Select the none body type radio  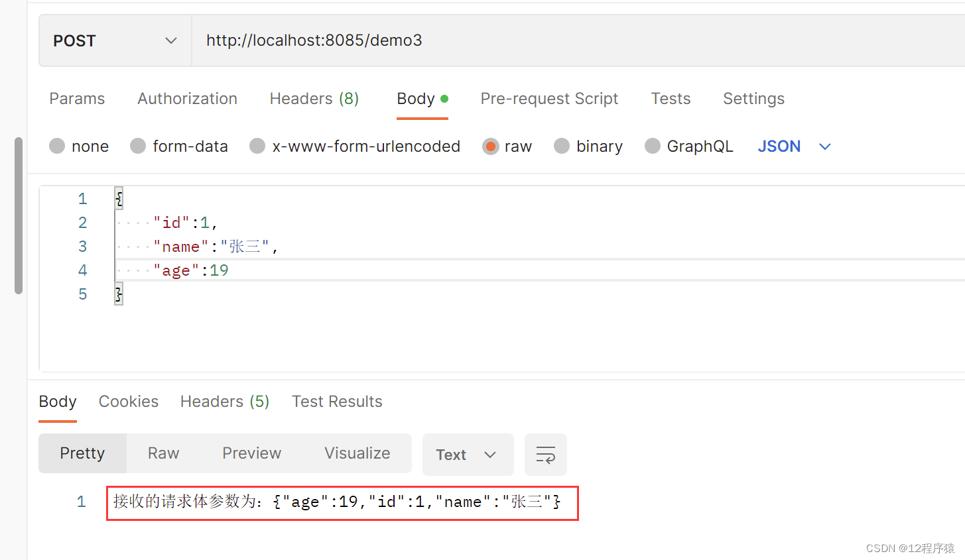(57, 146)
